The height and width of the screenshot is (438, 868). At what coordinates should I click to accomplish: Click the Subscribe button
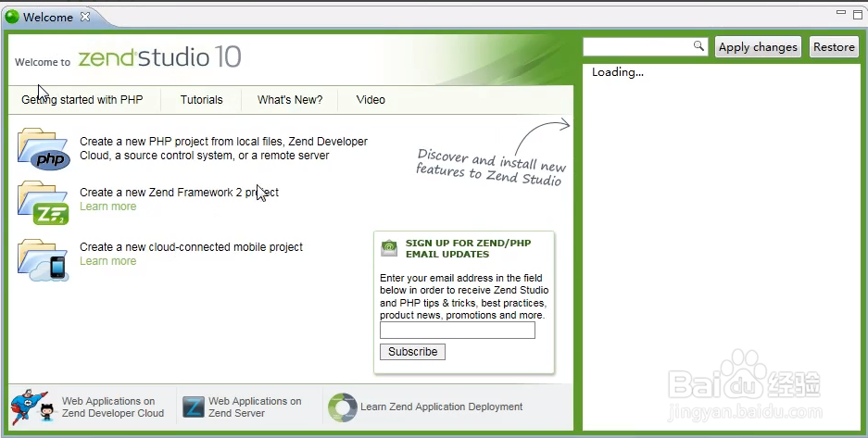[412, 352]
